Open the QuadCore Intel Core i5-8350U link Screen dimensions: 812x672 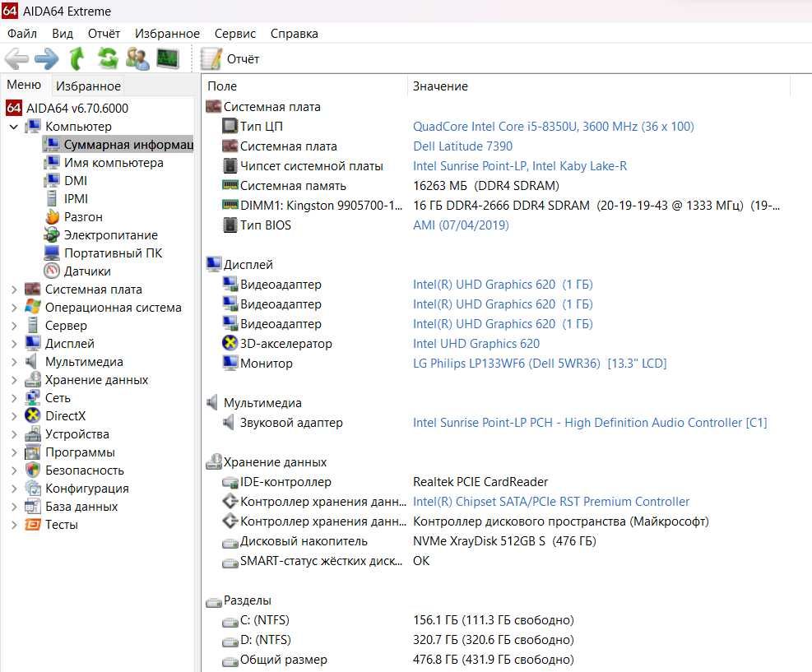(x=553, y=127)
